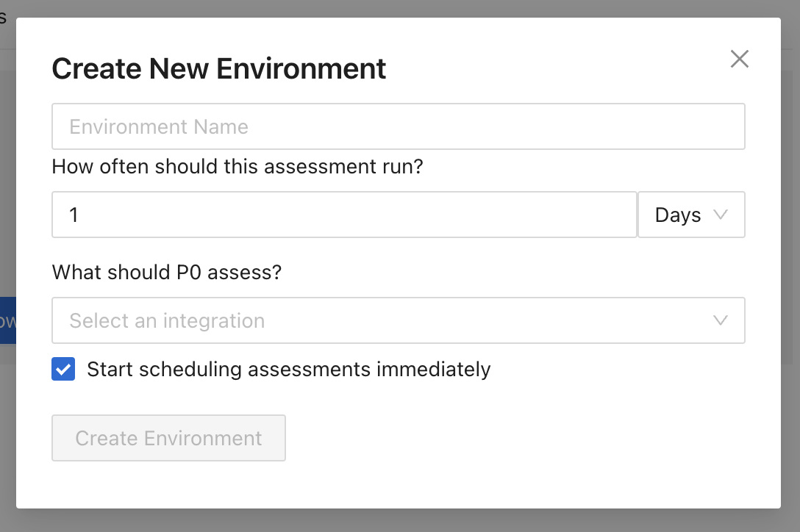Click the chevron arrow beside Days

tap(721, 215)
